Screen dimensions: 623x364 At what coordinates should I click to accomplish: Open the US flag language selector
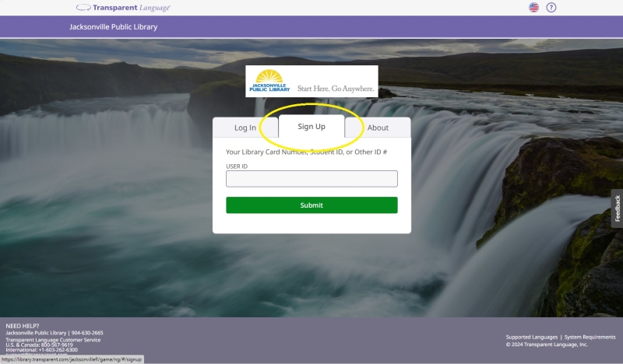[533, 8]
